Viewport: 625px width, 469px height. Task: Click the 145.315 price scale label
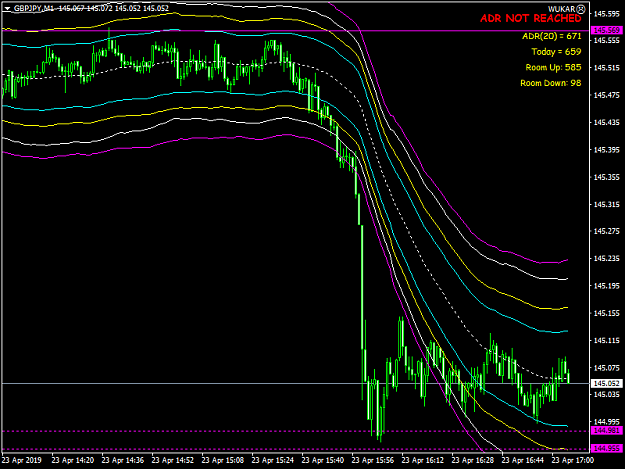click(x=607, y=204)
